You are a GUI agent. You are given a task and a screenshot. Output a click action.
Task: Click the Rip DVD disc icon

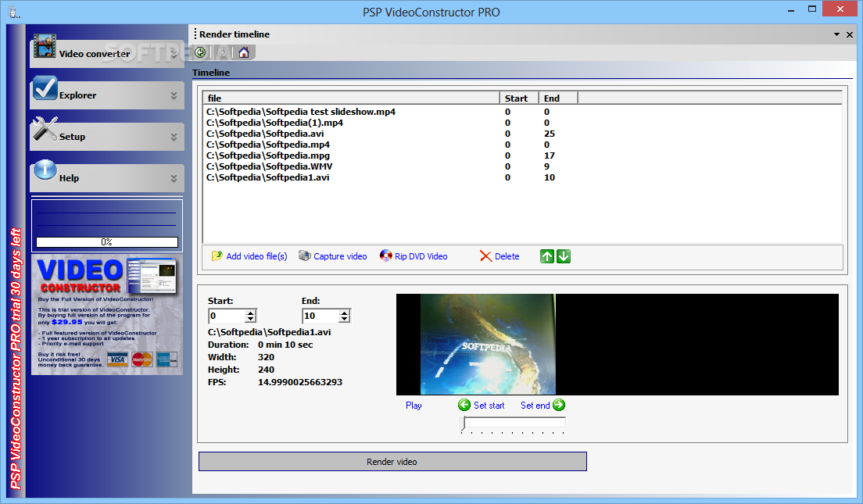pyautogui.click(x=386, y=256)
